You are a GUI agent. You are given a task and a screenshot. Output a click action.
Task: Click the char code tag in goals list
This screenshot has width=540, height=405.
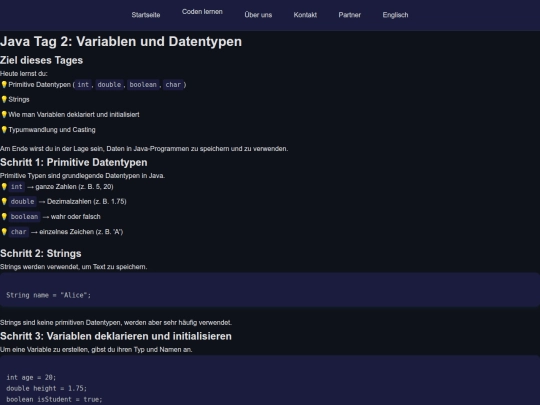point(173,84)
